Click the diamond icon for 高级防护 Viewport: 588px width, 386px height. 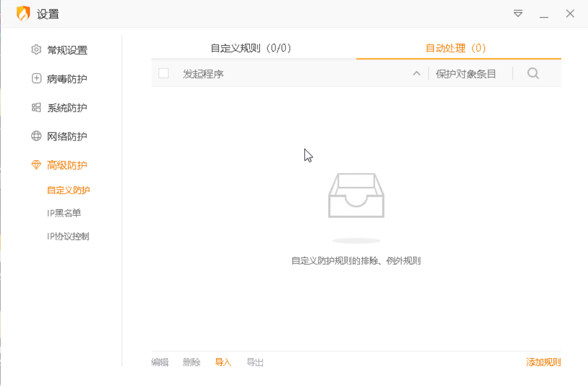click(x=36, y=165)
